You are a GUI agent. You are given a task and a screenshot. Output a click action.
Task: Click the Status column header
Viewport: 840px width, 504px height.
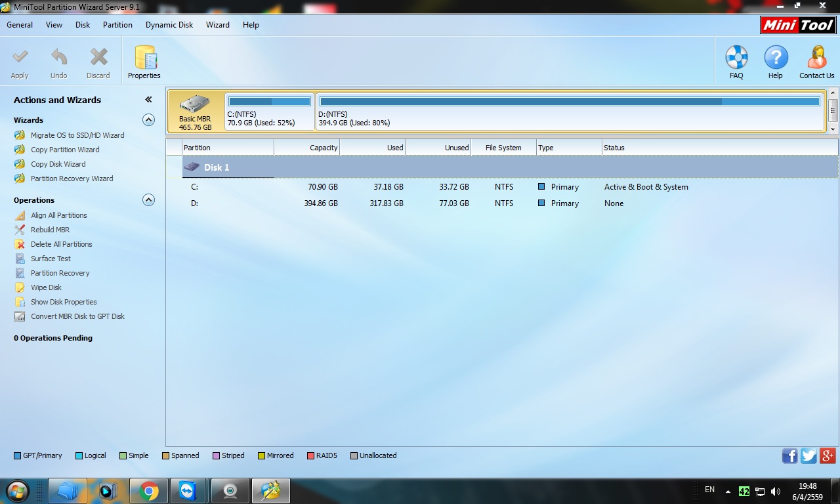[x=720, y=148]
